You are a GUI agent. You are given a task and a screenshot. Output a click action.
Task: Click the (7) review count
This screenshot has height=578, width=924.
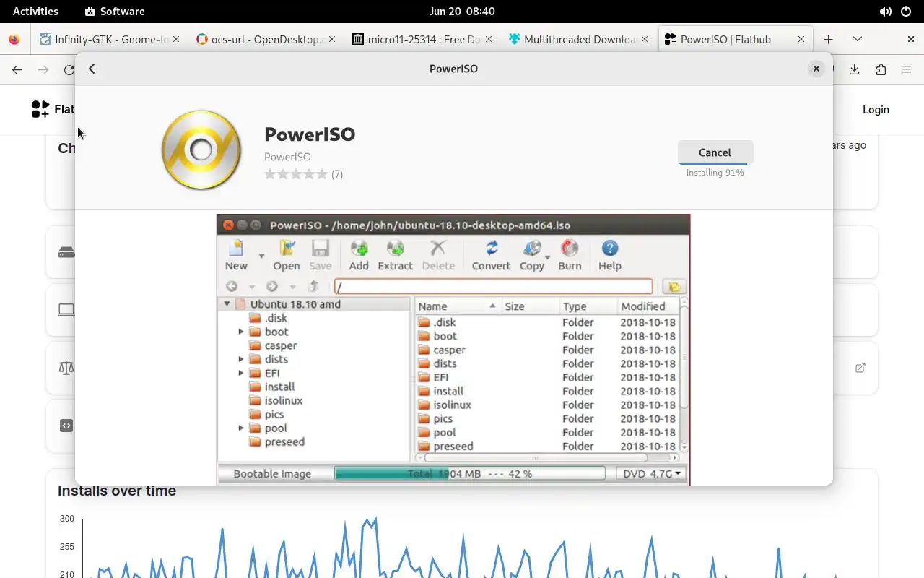coord(337,174)
